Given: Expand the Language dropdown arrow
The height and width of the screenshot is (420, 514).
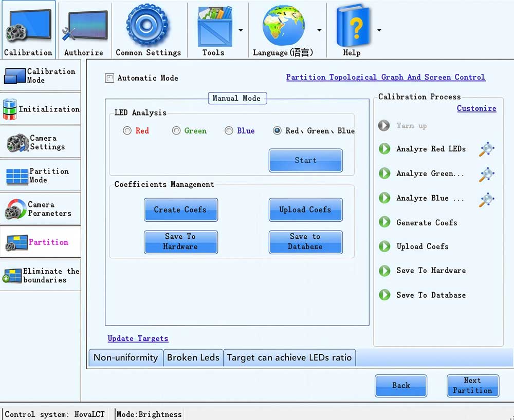Looking at the screenshot, I should (319, 30).
